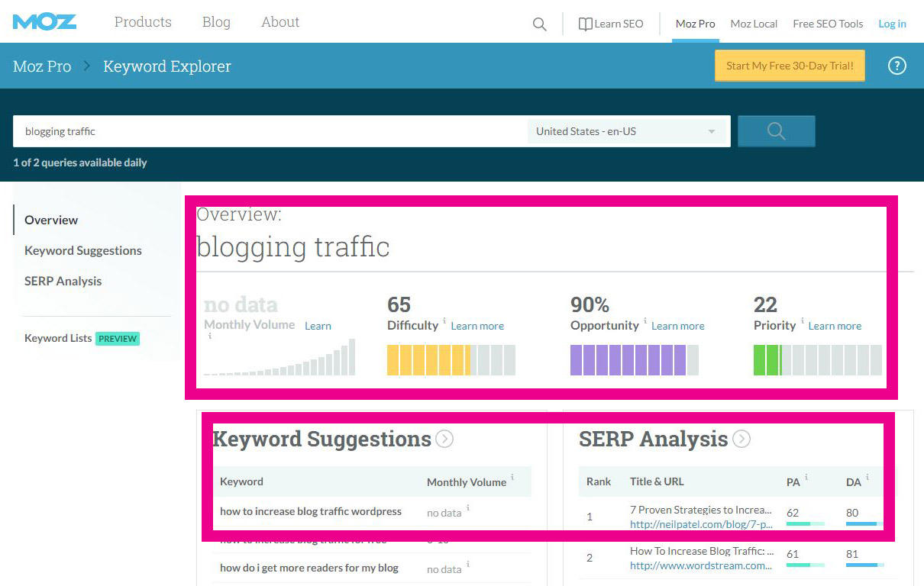
Task: Open help with the question mark icon
Action: click(x=897, y=66)
